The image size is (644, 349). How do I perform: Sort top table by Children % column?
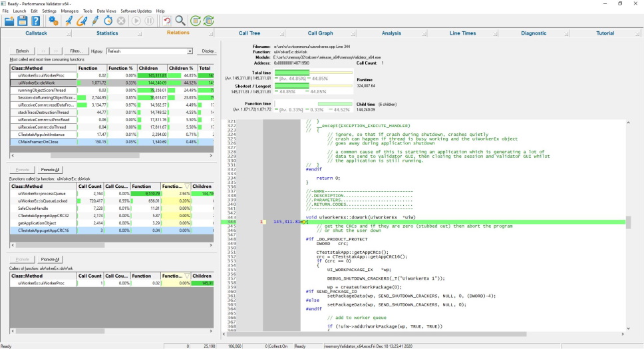pyautogui.click(x=182, y=68)
